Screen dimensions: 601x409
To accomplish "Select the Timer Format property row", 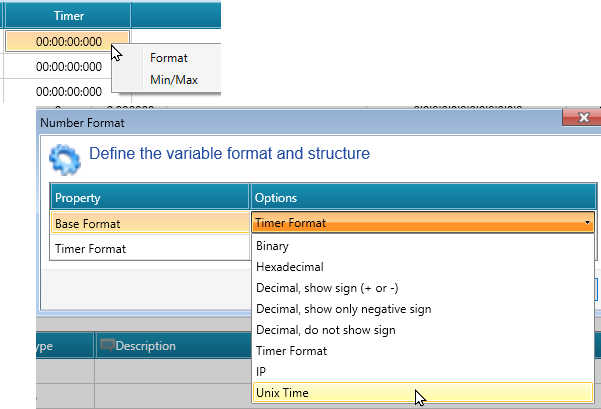I will (150, 249).
